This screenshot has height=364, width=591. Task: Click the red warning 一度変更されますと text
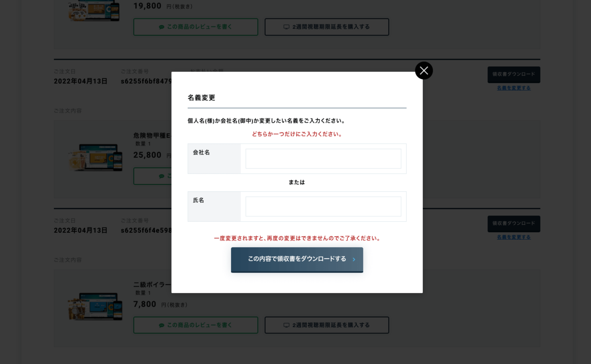tap(297, 238)
